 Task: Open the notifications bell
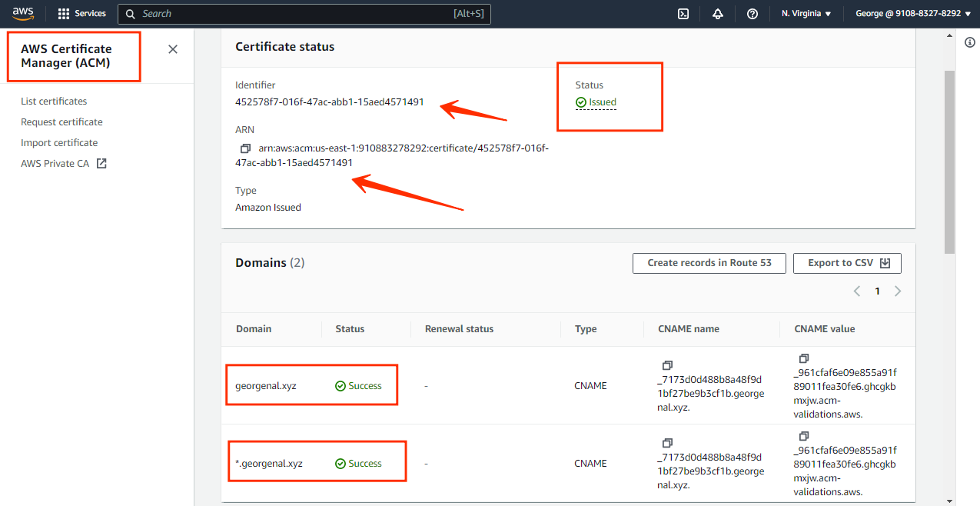pyautogui.click(x=717, y=13)
